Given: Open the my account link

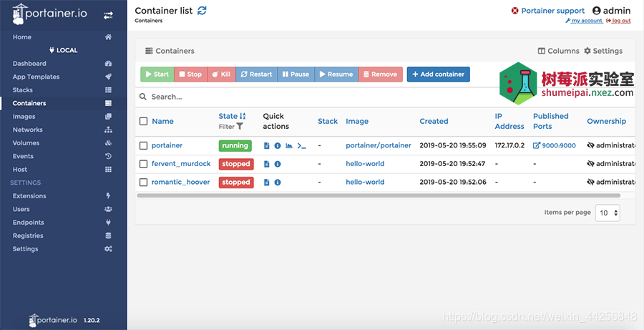Looking at the screenshot, I should tap(584, 21).
